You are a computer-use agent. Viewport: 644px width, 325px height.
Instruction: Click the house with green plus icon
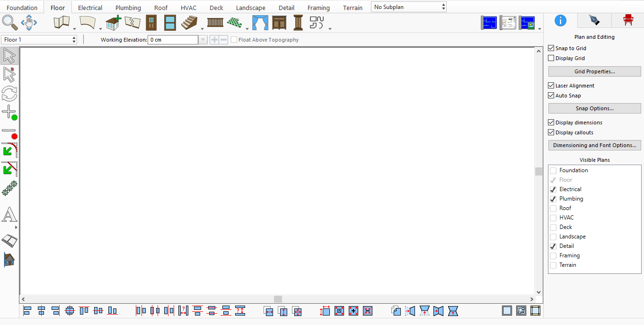pyautogui.click(x=114, y=22)
